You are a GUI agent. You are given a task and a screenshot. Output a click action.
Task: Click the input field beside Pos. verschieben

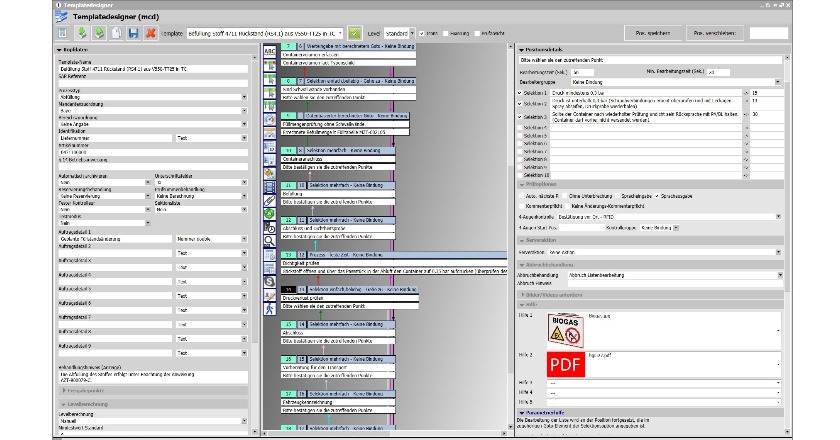769,33
